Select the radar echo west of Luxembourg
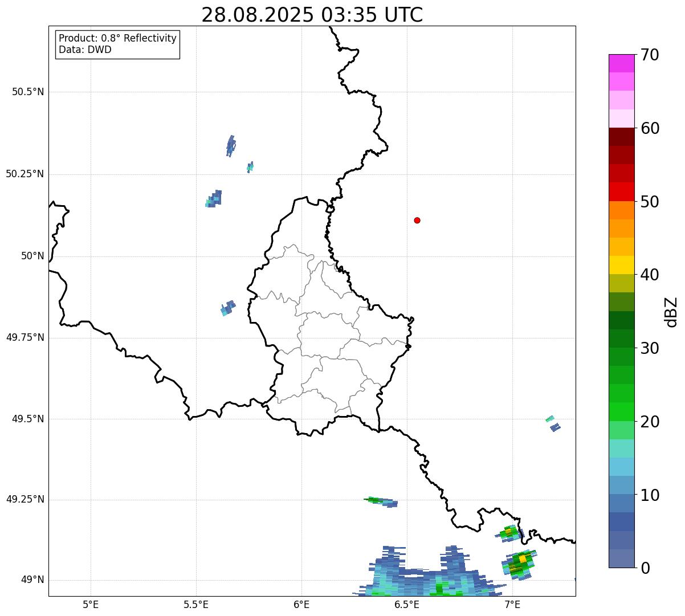This screenshot has height=616, width=685. (227, 308)
